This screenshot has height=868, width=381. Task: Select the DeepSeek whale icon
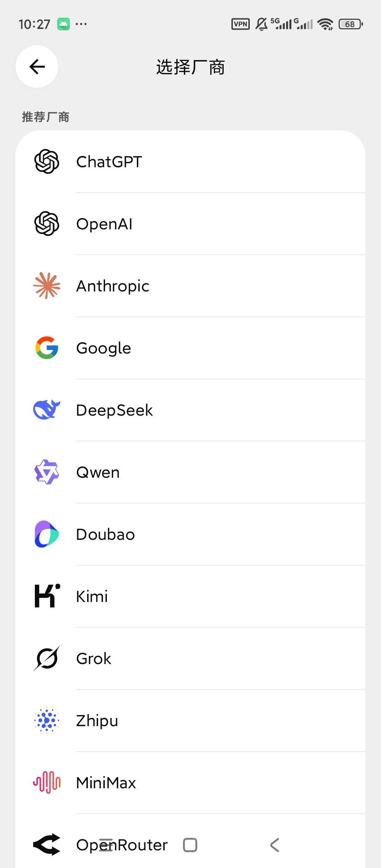(47, 410)
